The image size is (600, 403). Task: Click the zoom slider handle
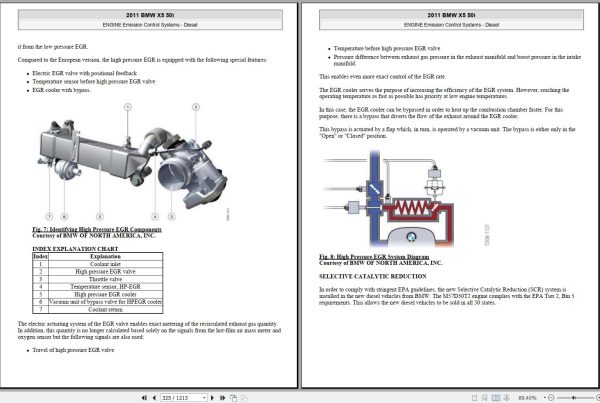pyautogui.click(x=573, y=398)
